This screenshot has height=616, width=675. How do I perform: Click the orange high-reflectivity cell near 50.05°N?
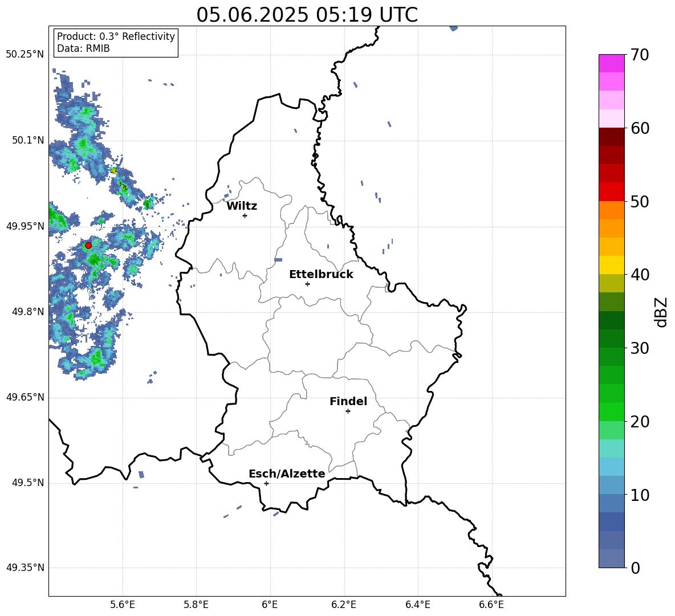113,171
